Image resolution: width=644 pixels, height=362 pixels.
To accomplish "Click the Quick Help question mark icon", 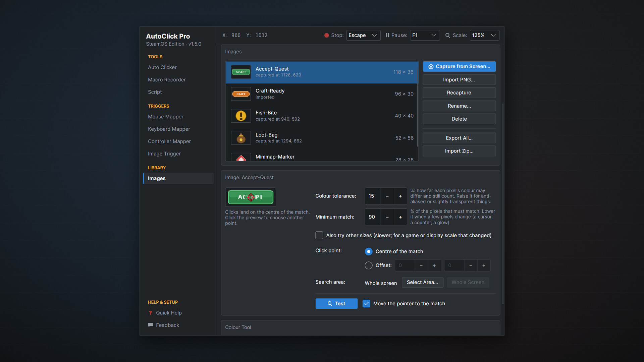I will coord(150,313).
